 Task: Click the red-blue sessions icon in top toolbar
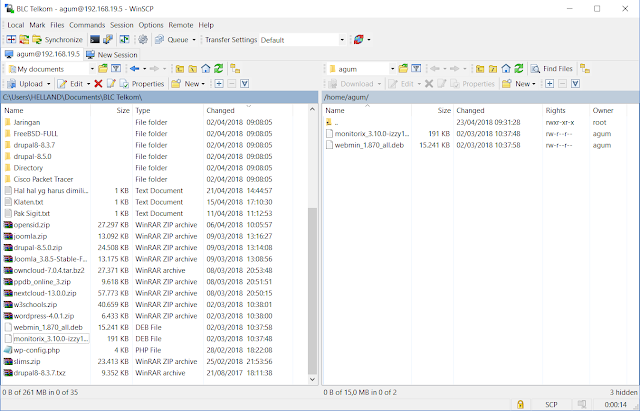358,40
